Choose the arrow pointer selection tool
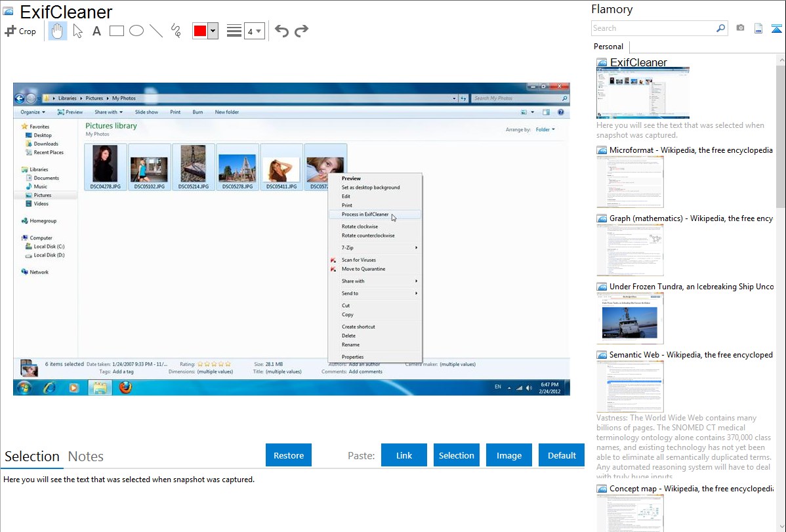 (77, 31)
